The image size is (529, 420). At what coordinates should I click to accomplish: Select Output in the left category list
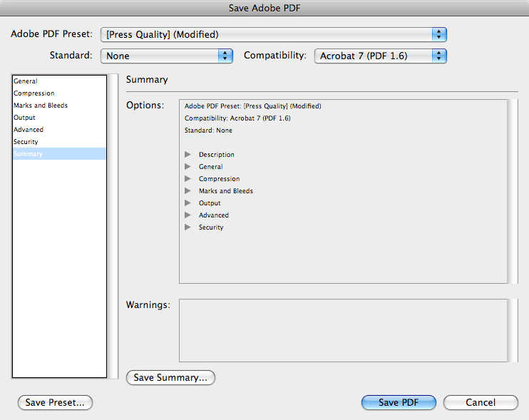(59, 118)
